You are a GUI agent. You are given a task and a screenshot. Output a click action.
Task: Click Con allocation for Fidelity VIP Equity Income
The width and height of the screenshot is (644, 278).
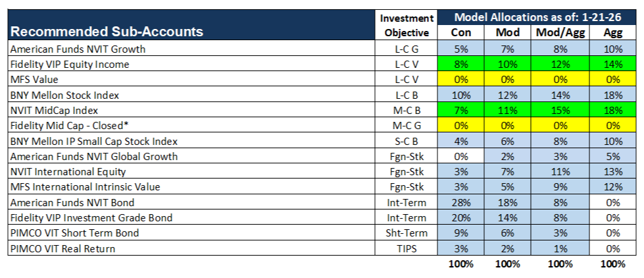[x=460, y=64]
